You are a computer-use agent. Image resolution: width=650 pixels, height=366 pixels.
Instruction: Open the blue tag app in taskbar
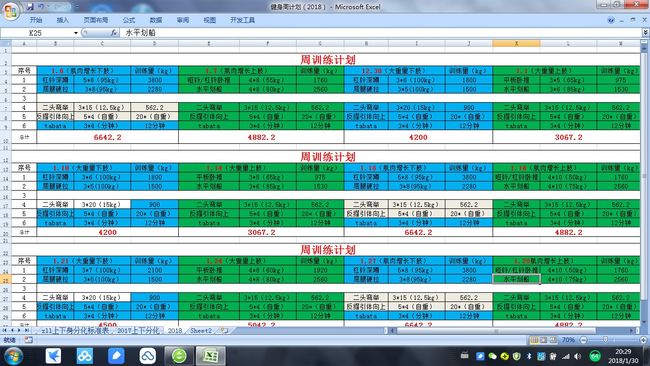point(116,356)
